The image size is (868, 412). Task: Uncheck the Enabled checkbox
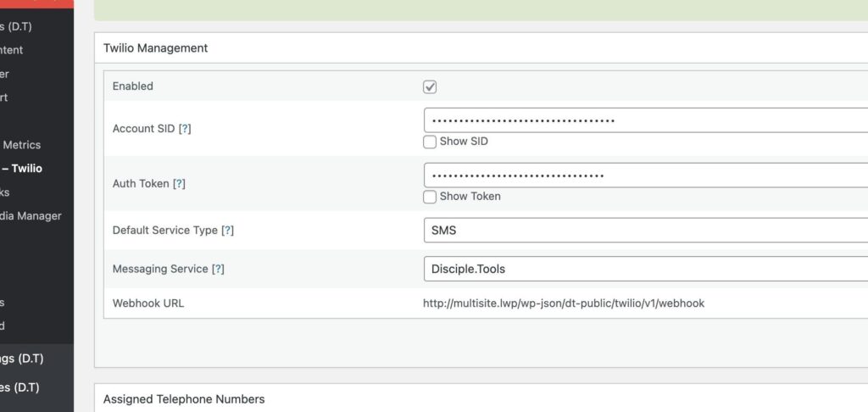pos(430,86)
